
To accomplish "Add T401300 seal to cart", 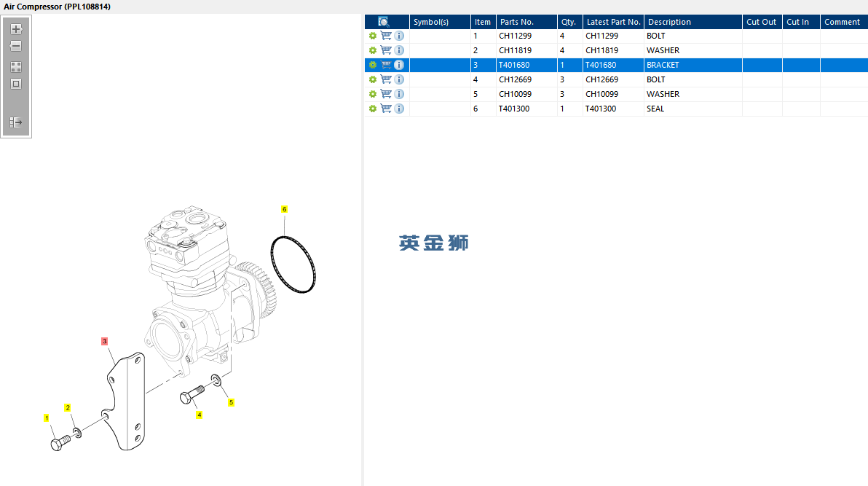I will pos(386,109).
